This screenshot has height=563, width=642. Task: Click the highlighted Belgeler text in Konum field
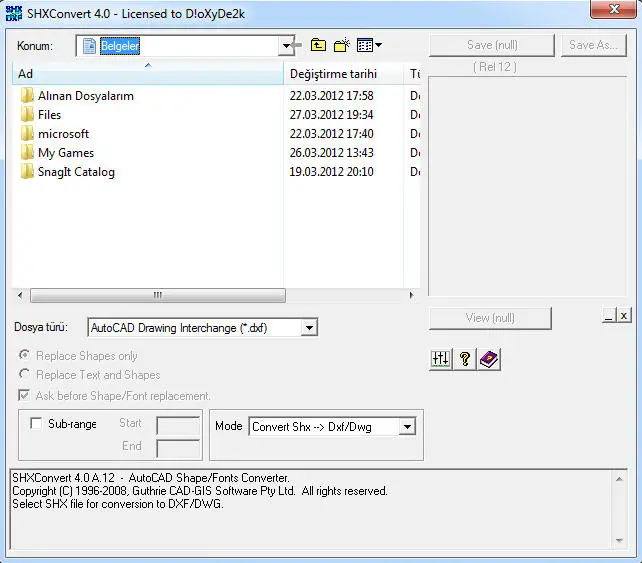pos(120,46)
